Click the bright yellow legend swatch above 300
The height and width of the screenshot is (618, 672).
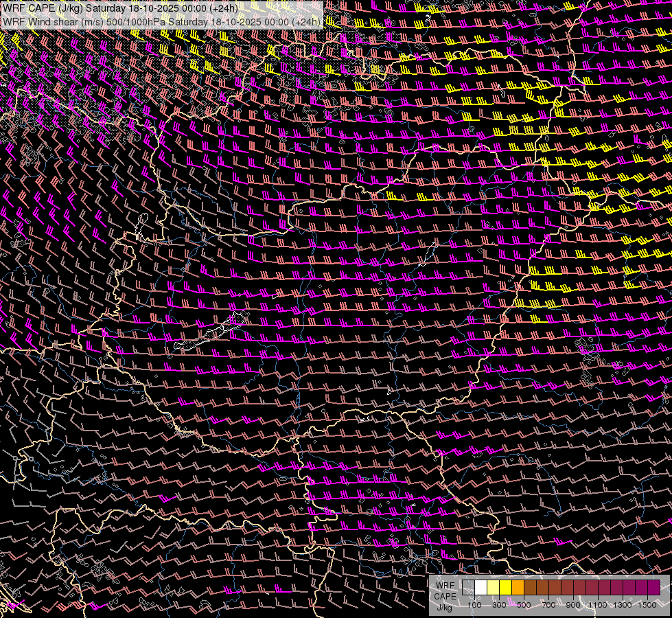(x=506, y=587)
